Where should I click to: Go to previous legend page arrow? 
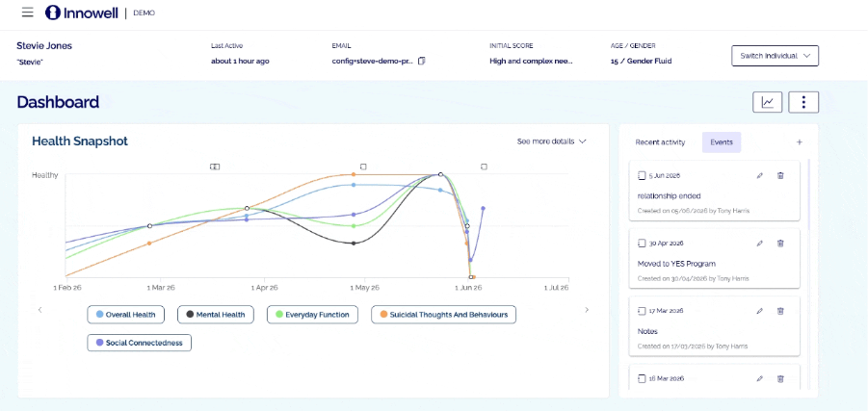click(39, 310)
